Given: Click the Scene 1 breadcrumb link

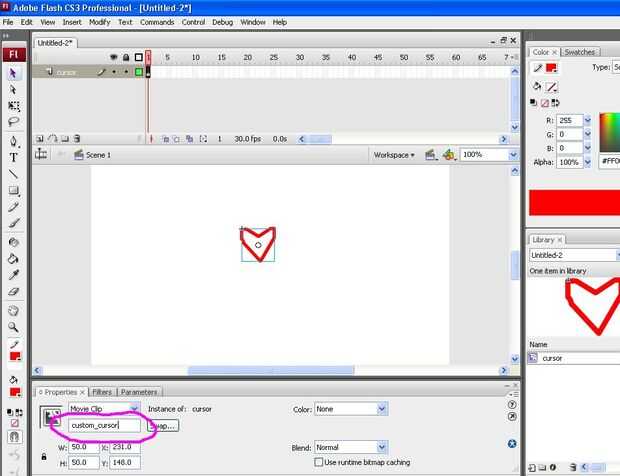Looking at the screenshot, I should click(x=98, y=155).
